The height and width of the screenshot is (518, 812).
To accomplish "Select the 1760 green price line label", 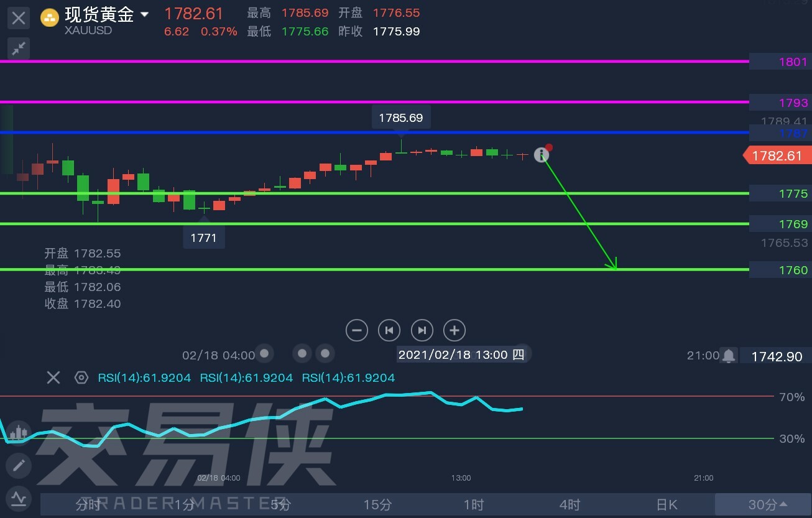I will click(x=780, y=270).
